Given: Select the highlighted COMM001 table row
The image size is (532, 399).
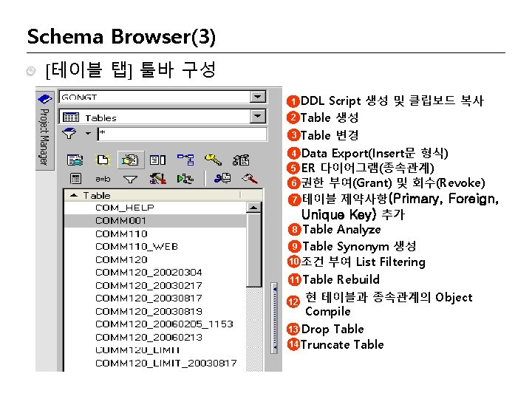Looking at the screenshot, I should click(x=155, y=221).
